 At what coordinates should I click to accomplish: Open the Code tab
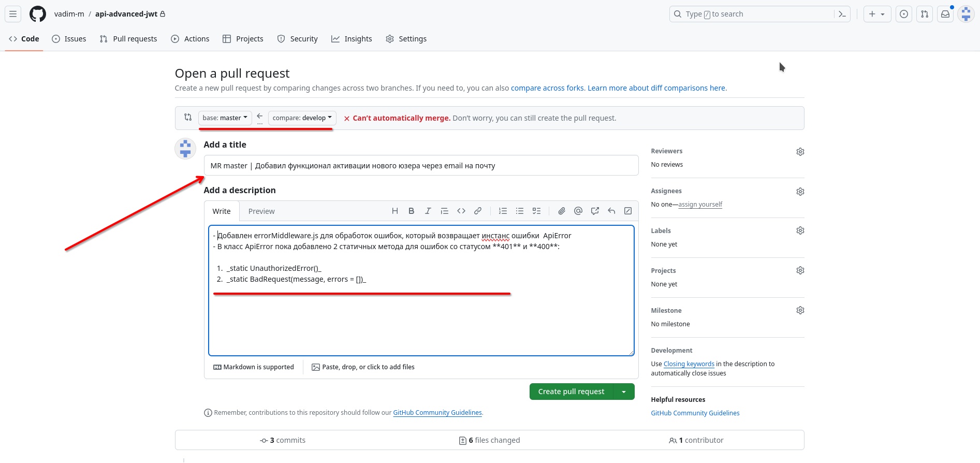(24, 39)
